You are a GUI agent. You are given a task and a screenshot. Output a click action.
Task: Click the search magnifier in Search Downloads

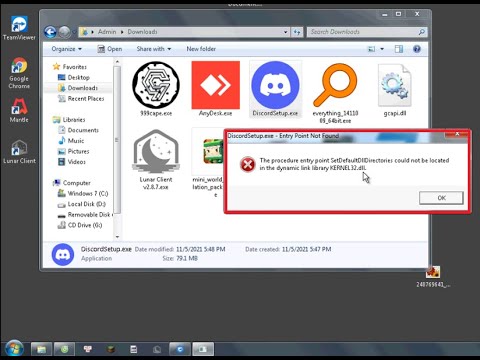tap(421, 32)
